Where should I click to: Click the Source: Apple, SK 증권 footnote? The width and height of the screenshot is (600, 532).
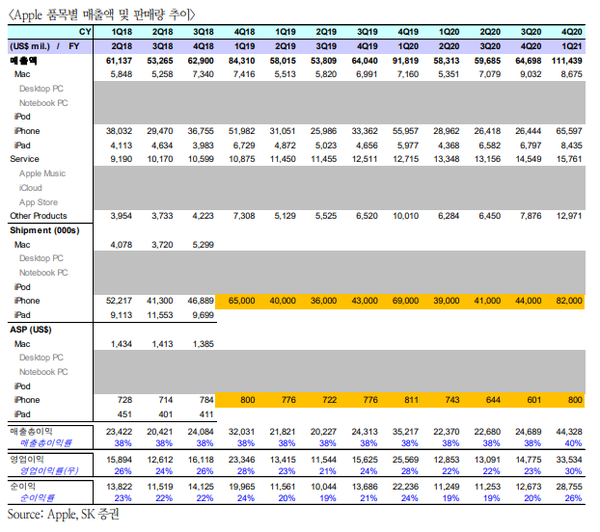(62, 515)
